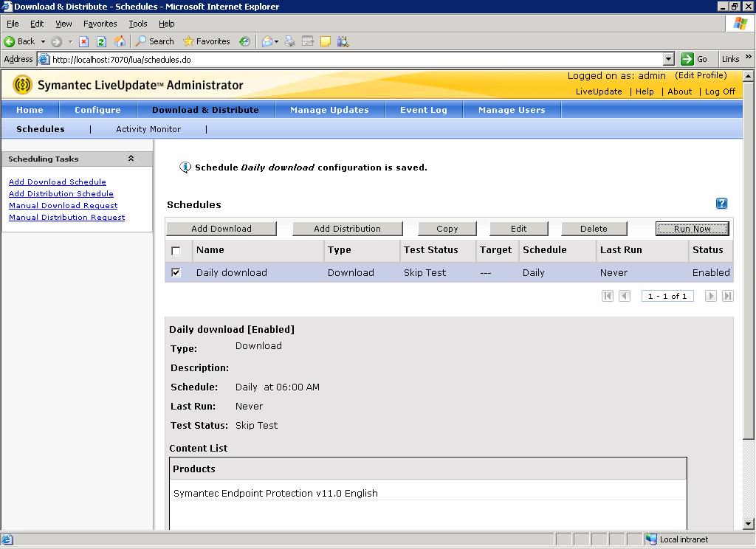Click the Symantec LiveUpdate logo icon

(22, 85)
